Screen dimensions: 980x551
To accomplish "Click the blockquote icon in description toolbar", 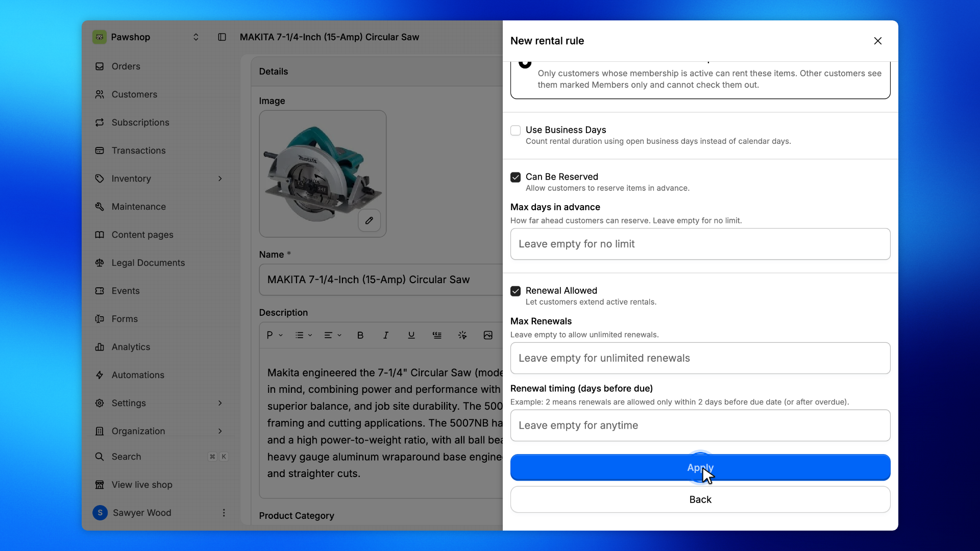I will [x=437, y=335].
